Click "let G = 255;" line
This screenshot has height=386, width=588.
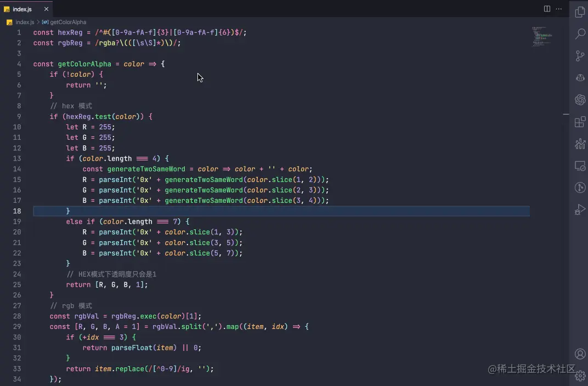point(91,138)
